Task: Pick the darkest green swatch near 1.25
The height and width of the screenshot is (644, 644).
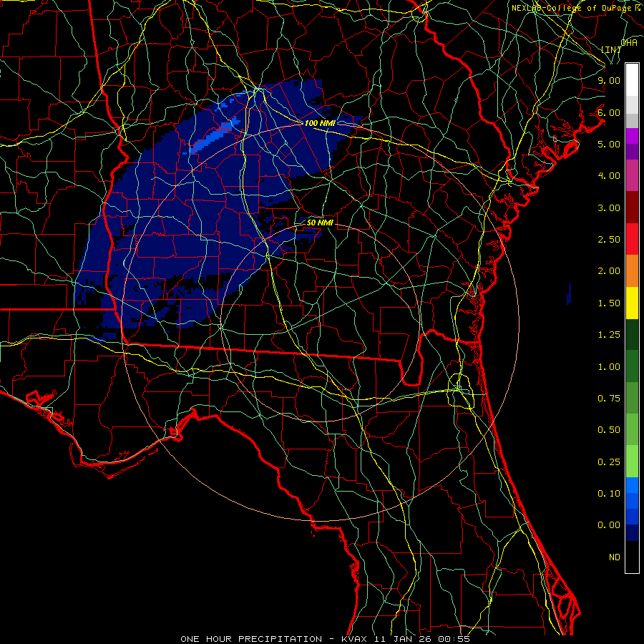Action: click(632, 334)
